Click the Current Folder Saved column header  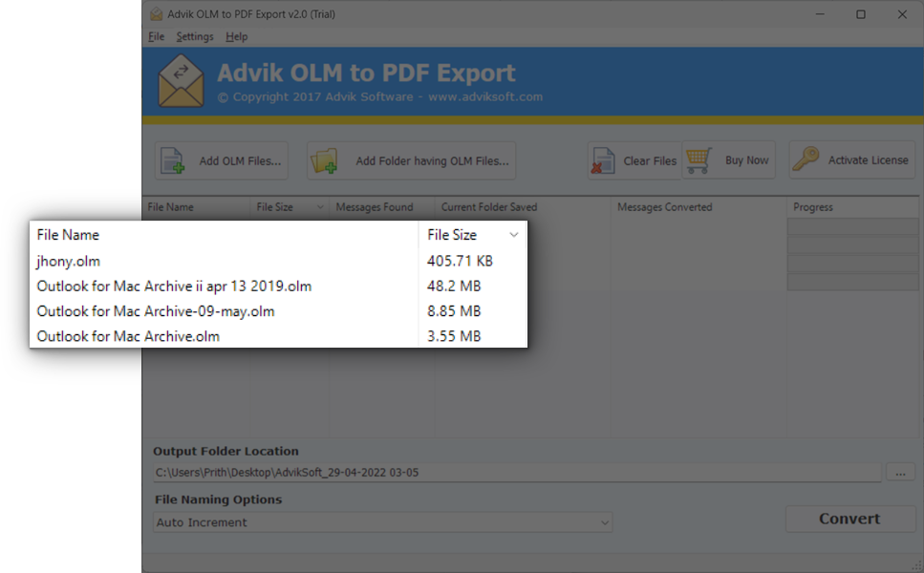tap(489, 206)
